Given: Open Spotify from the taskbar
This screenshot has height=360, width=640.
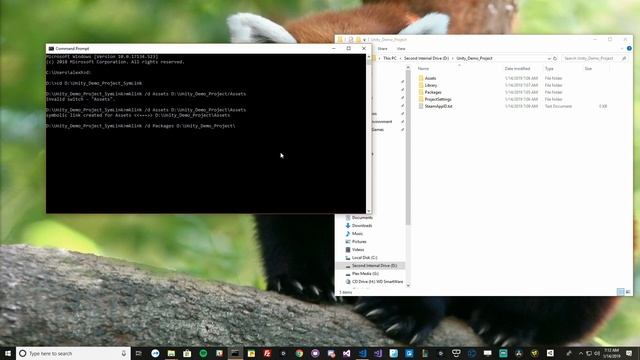Looking at the screenshot, I should tap(203, 353).
